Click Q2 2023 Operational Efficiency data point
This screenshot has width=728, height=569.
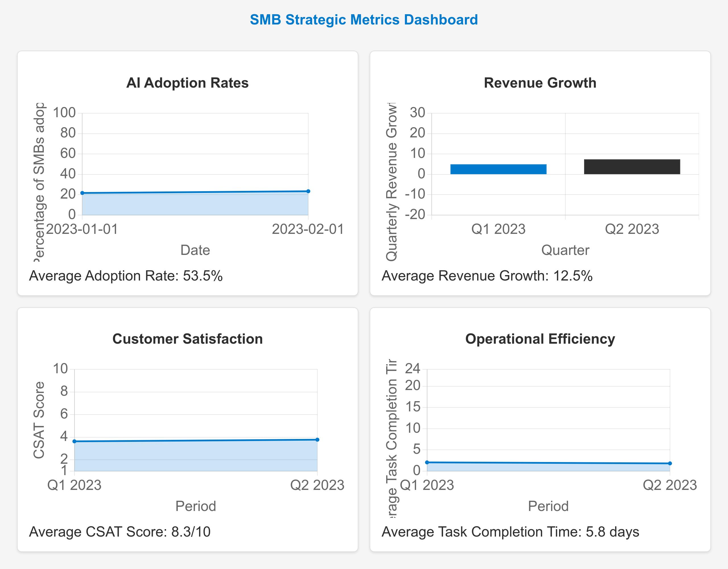(x=670, y=463)
